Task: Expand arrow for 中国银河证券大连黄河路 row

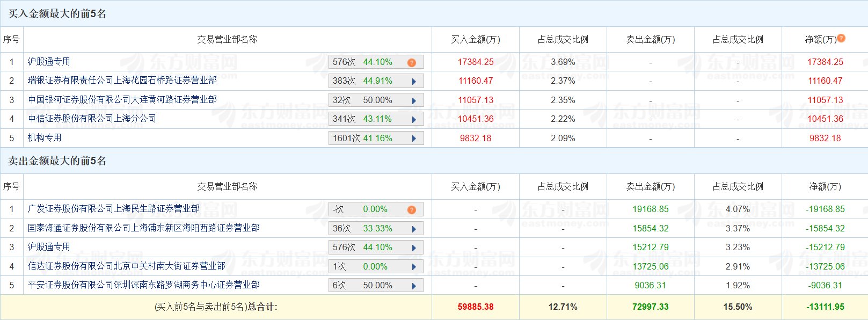Action: (x=414, y=101)
